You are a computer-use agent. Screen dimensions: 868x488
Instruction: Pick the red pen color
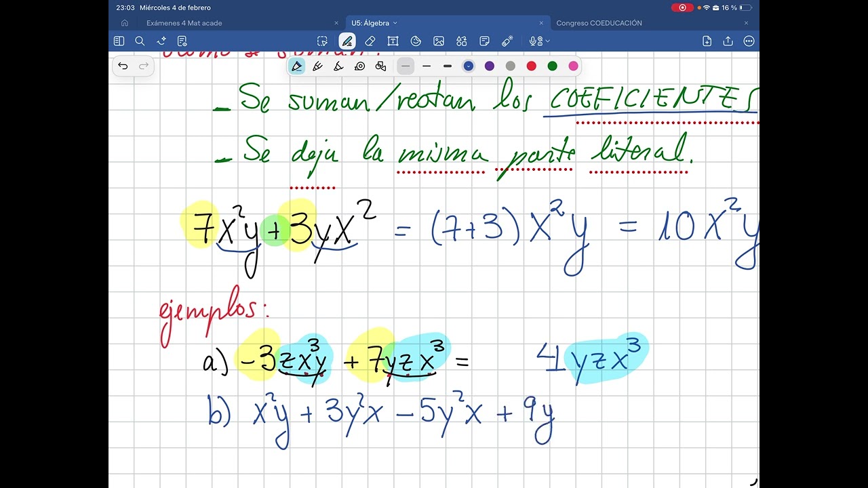[532, 66]
